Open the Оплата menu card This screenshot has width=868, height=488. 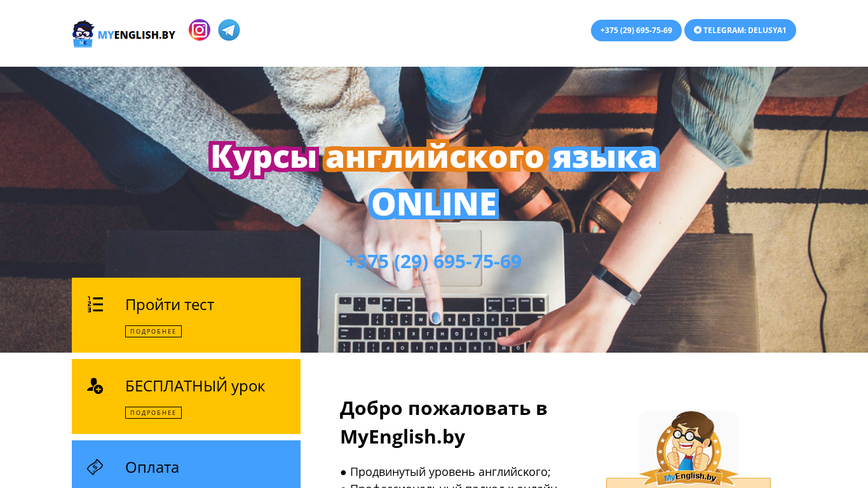pyautogui.click(x=186, y=464)
